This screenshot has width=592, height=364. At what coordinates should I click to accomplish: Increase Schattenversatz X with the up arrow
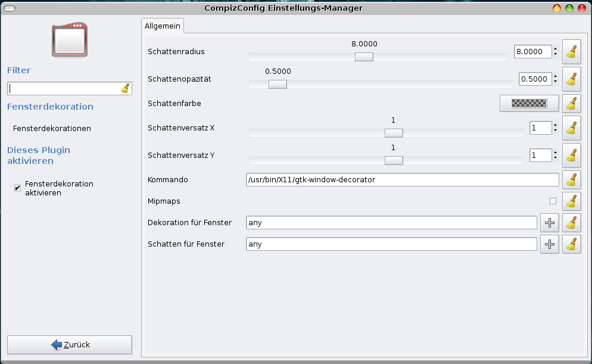pyautogui.click(x=555, y=125)
